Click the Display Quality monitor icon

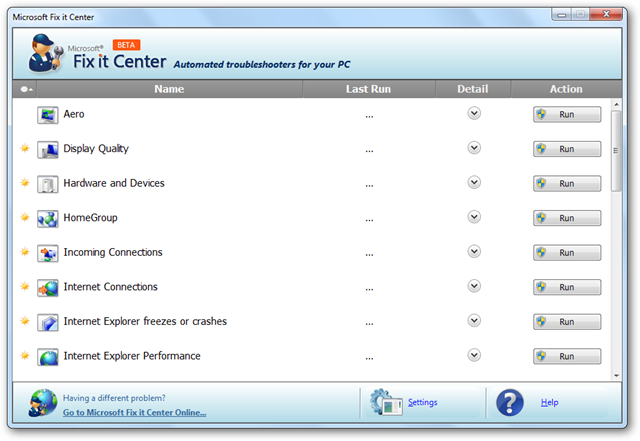(48, 149)
